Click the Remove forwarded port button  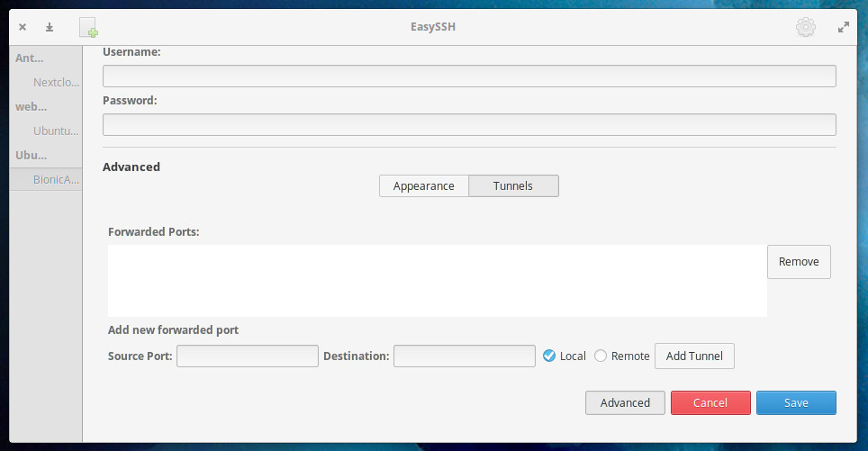799,262
